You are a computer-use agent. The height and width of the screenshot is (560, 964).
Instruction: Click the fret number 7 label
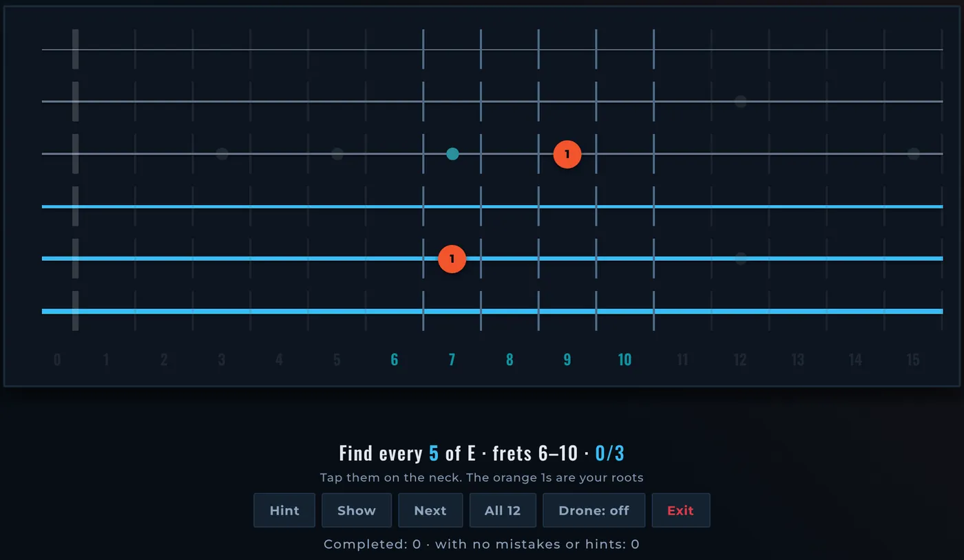click(x=452, y=360)
